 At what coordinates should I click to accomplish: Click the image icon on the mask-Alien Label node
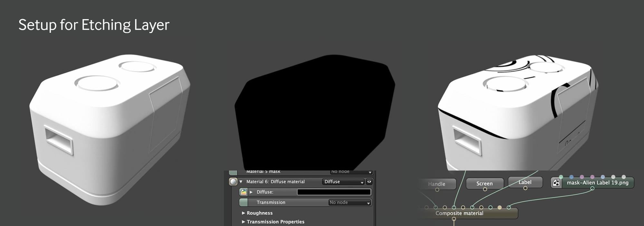coord(556,183)
